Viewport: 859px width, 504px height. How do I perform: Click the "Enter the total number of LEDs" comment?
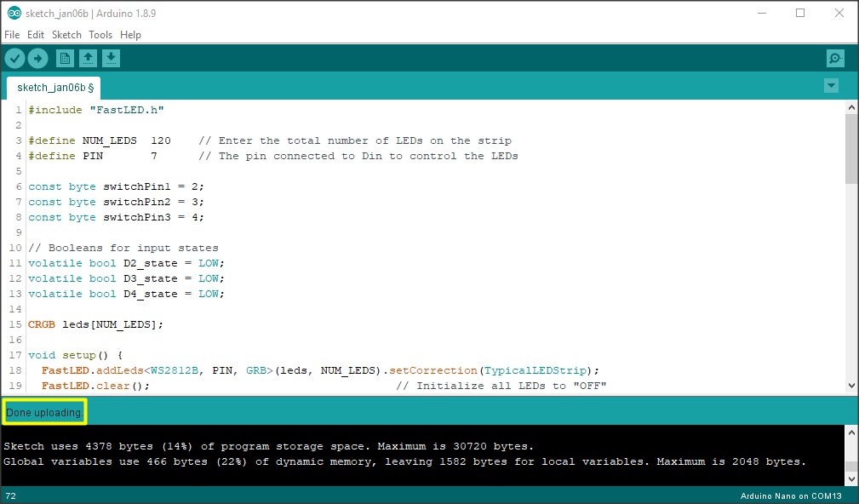[355, 140]
